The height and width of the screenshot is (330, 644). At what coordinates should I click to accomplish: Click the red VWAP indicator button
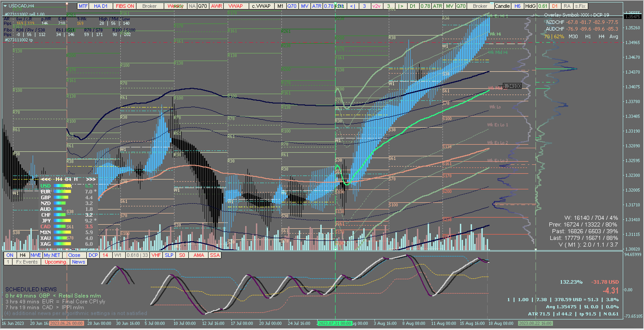[236, 6]
